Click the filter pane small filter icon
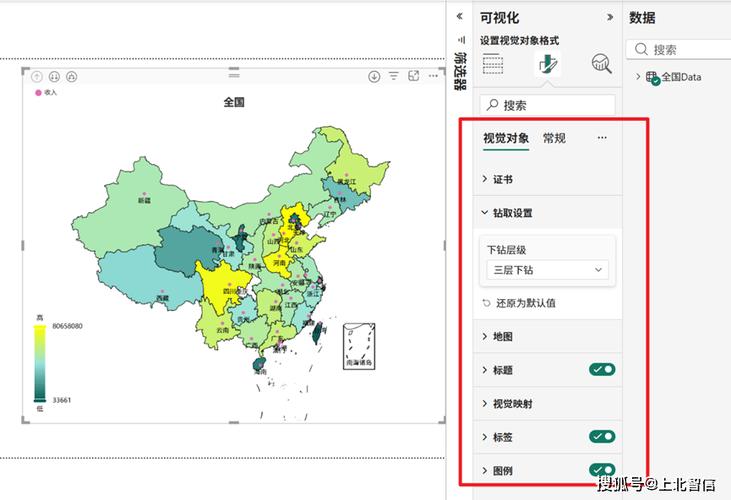This screenshot has width=731, height=500. (x=462, y=40)
